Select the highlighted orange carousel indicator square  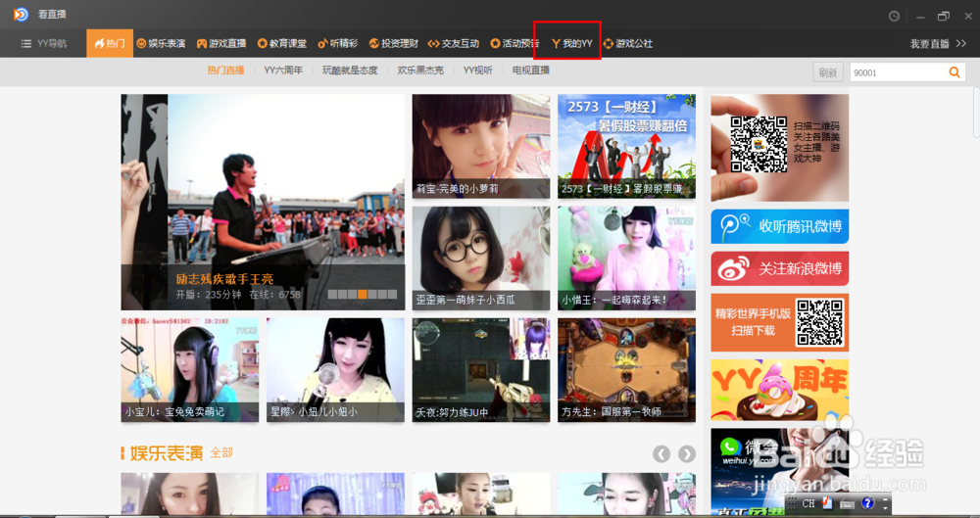click(x=363, y=295)
